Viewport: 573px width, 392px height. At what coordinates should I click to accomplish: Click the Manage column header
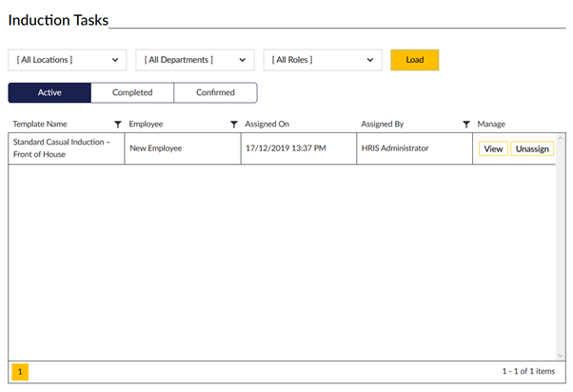pyautogui.click(x=491, y=125)
